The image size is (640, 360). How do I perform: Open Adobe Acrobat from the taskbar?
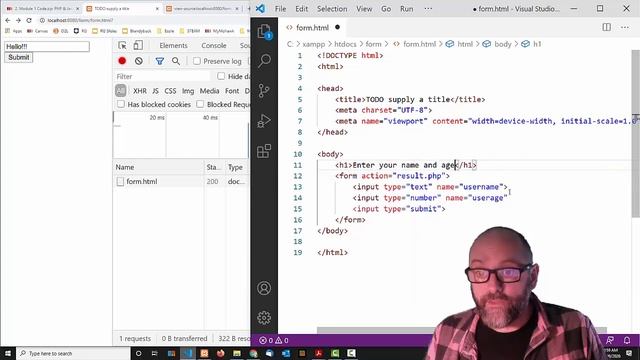tap(318, 353)
